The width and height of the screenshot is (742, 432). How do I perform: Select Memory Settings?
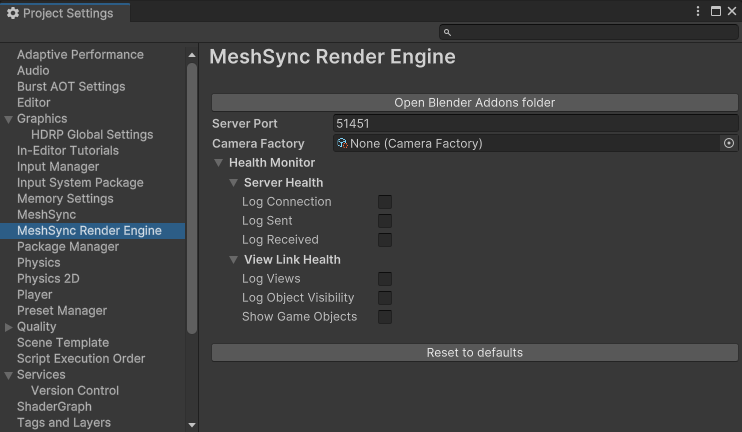tap(65, 199)
